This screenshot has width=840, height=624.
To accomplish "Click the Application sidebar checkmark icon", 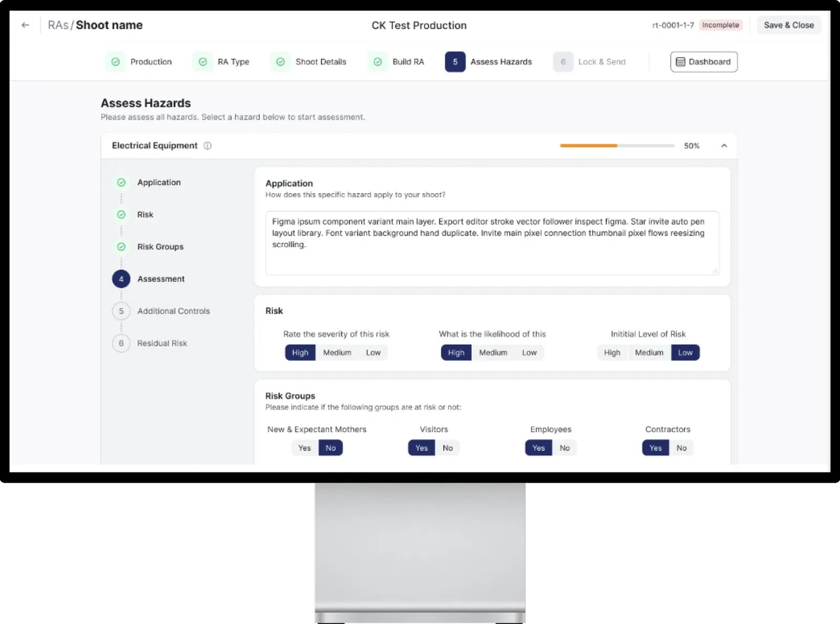I will [121, 183].
